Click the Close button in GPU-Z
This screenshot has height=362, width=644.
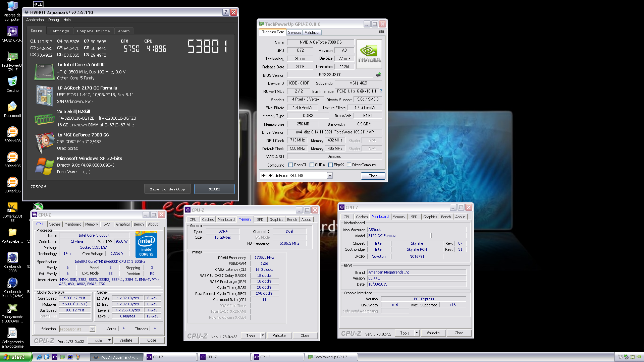pyautogui.click(x=373, y=176)
